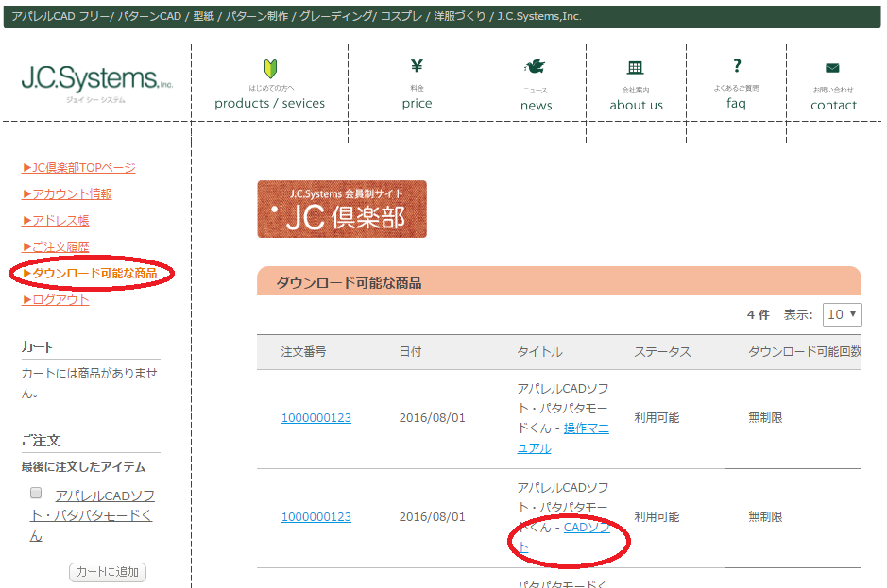Click 利用可能 status in the 操作マニュアル row
The height and width of the screenshot is (588, 887).
[x=657, y=418]
